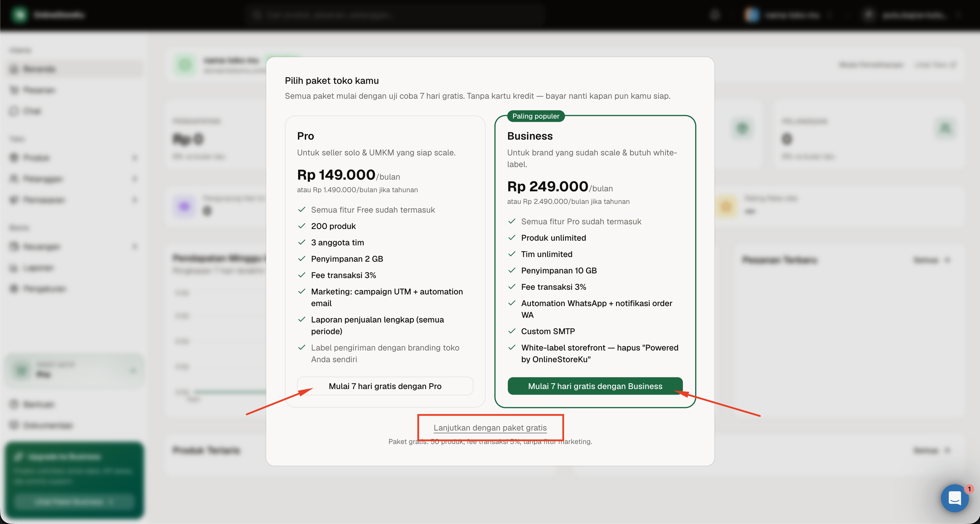This screenshot has width=980, height=524.
Task: Continue with the free plan link
Action: point(490,428)
